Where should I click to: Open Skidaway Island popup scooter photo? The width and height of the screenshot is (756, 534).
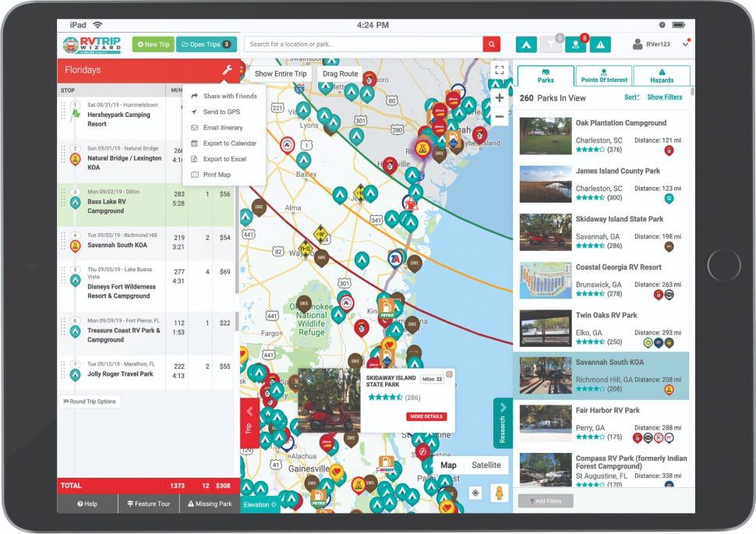pos(329,400)
